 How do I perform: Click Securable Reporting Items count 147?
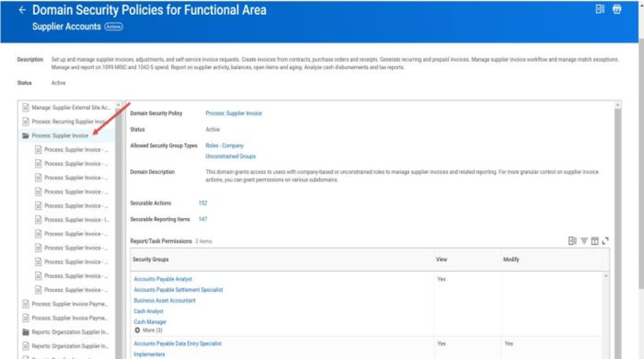203,219
